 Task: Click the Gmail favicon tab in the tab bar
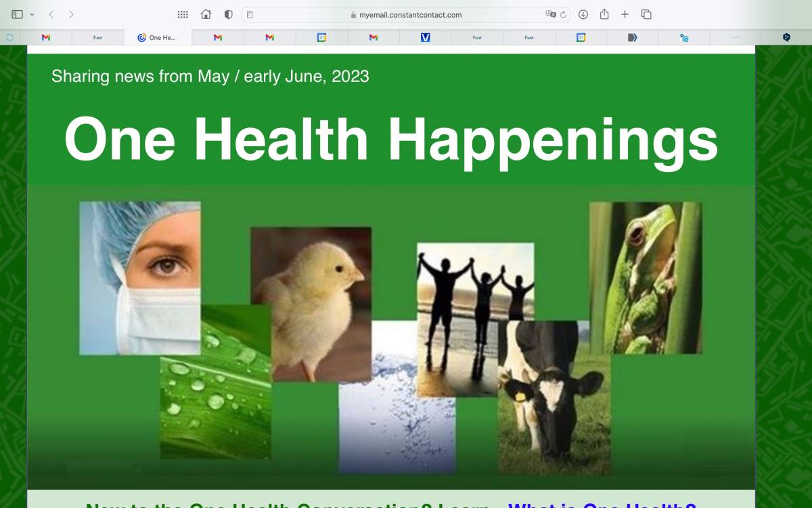(x=46, y=38)
